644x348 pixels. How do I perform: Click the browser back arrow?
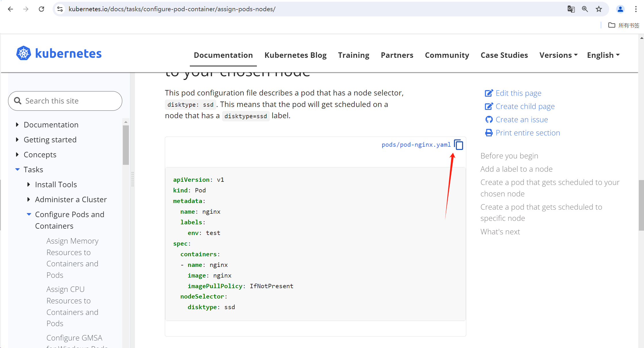10,9
